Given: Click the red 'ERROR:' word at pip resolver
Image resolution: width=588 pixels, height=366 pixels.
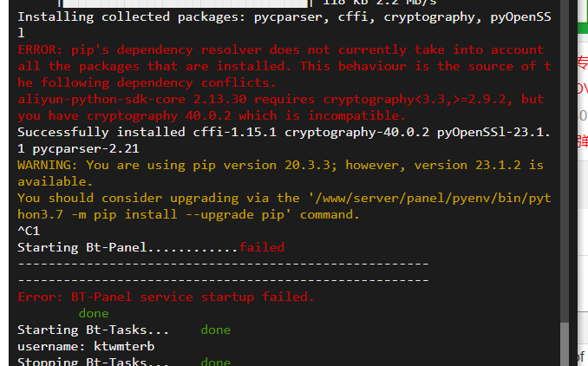Looking at the screenshot, I should coord(41,50).
